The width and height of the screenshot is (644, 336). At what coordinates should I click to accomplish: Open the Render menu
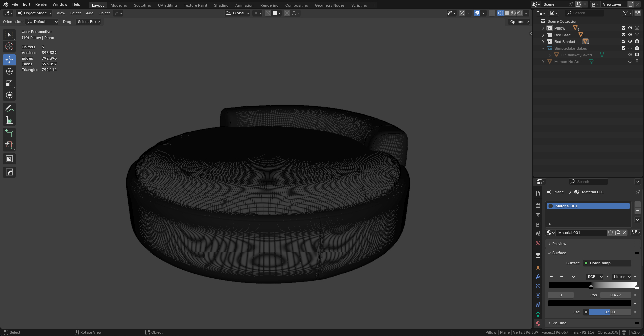pyautogui.click(x=41, y=4)
